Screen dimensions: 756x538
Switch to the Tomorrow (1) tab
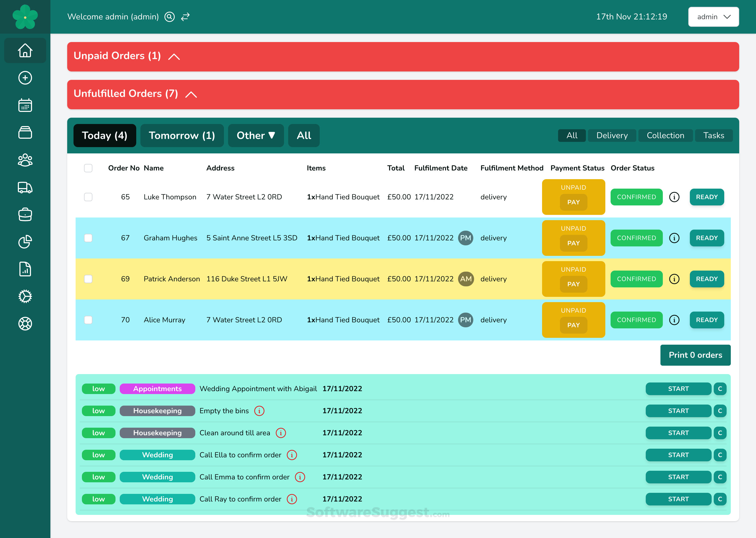182,136
